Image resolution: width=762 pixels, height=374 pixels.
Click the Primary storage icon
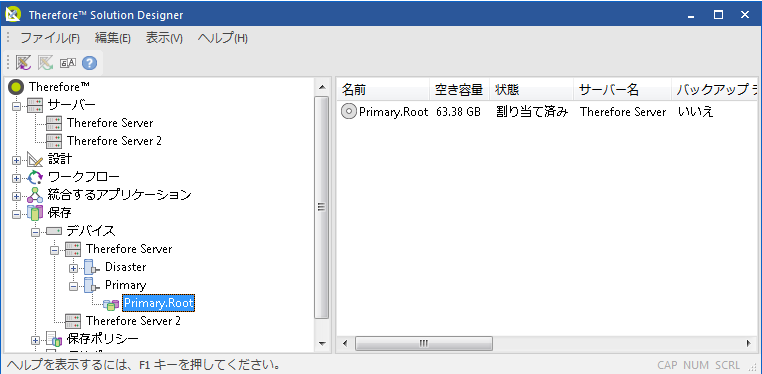91,285
